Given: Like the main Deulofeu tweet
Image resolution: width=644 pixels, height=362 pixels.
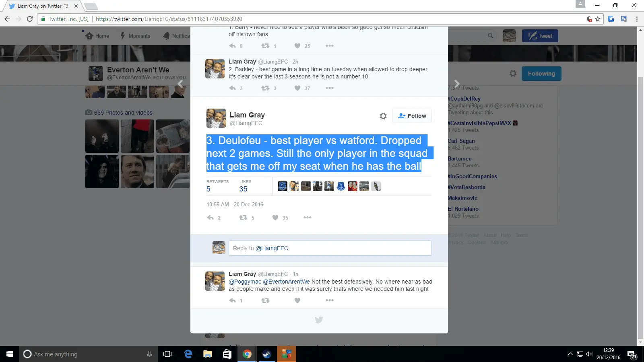Looking at the screenshot, I should [x=275, y=218].
